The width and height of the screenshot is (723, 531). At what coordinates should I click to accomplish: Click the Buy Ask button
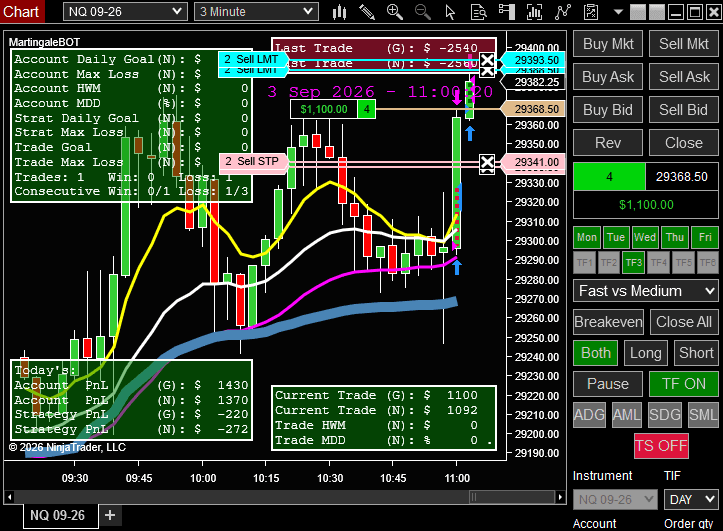(608, 77)
